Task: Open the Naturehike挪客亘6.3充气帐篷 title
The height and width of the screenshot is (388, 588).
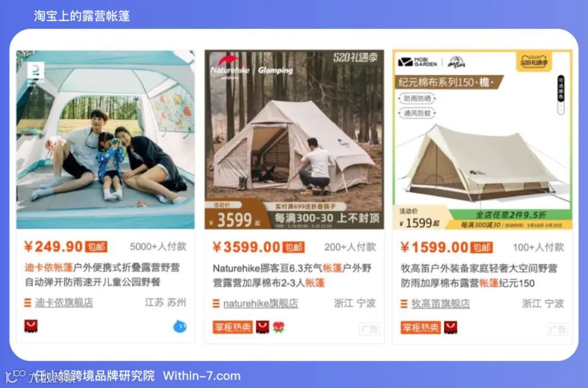Action: click(292, 275)
